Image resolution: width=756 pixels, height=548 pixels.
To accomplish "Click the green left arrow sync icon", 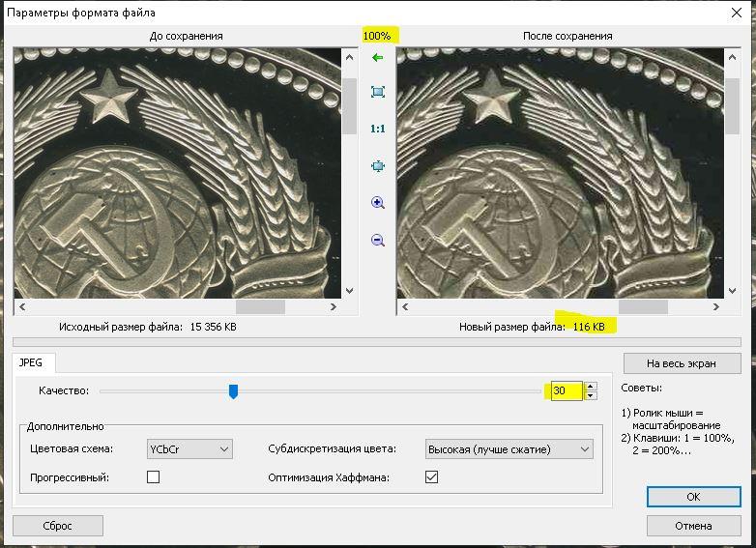I will [378, 58].
